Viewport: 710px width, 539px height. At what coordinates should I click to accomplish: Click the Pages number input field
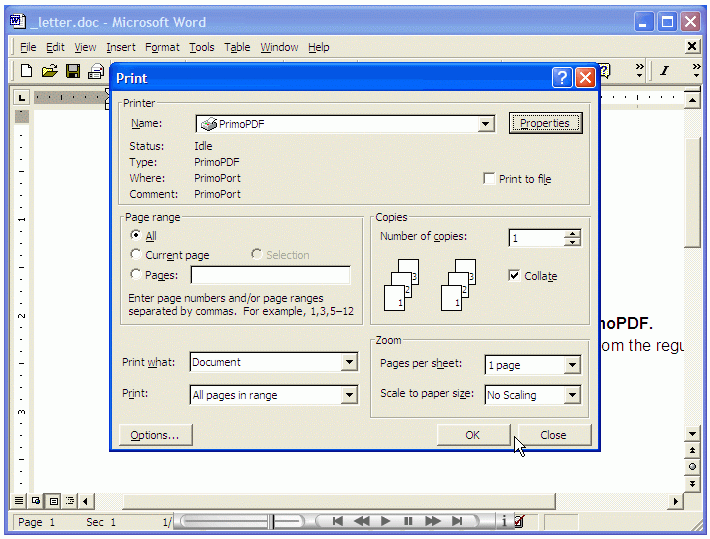[270, 275]
